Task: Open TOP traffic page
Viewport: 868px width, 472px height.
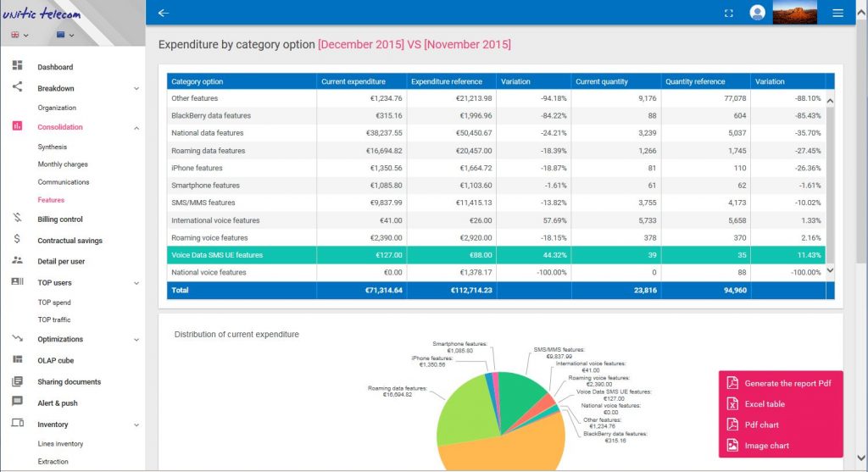Action: click(x=54, y=319)
